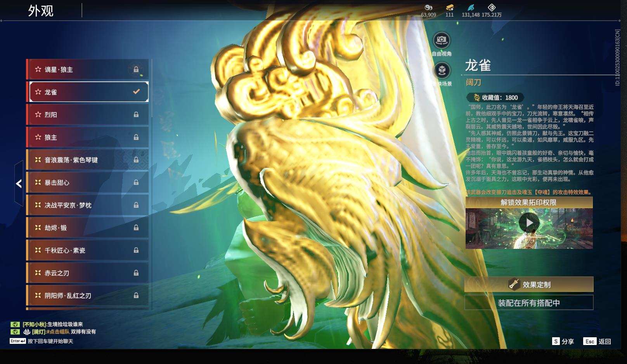Click lock icon on 千秋匠心·素瓷 row
This screenshot has width=627, height=364.
tap(136, 250)
